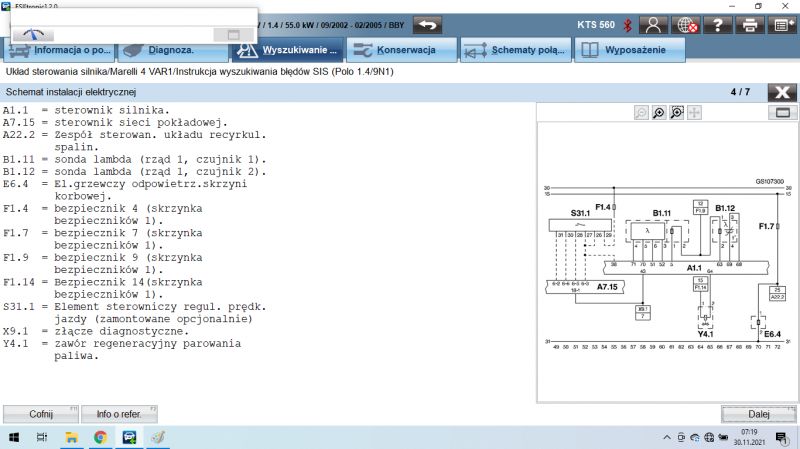Open the Wyposażenie tab
The image size is (800, 449).
(630, 51)
